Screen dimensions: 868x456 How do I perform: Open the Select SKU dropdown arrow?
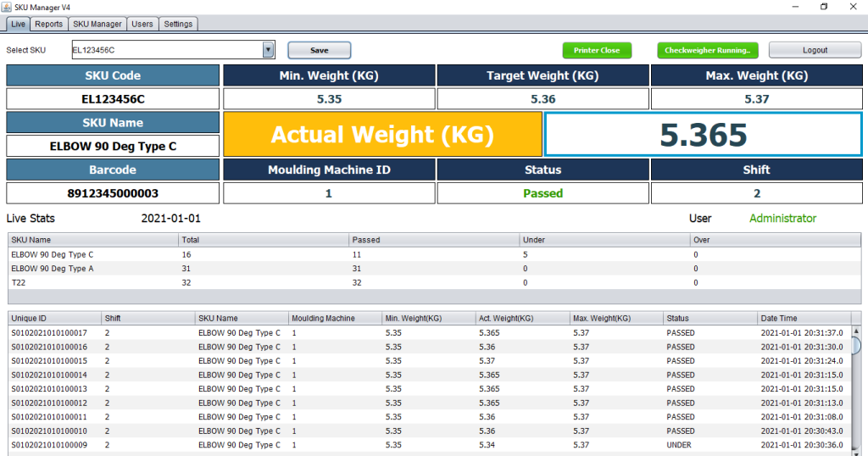pyautogui.click(x=268, y=50)
